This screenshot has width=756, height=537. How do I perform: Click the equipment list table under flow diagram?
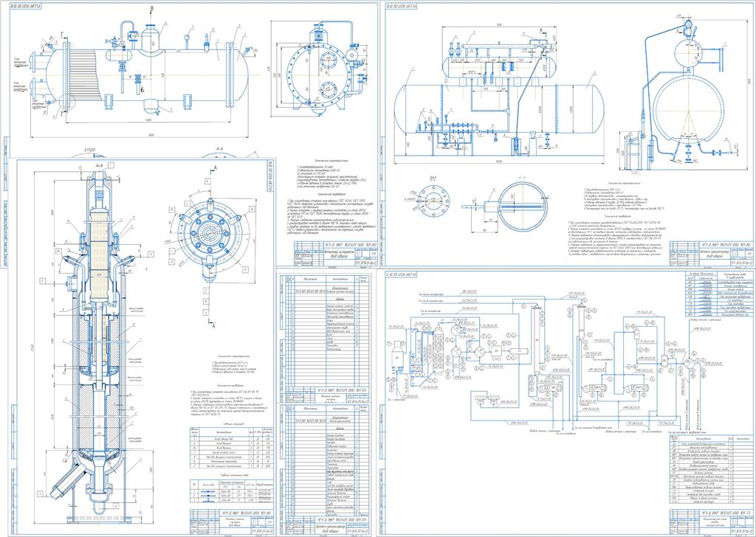click(x=711, y=469)
